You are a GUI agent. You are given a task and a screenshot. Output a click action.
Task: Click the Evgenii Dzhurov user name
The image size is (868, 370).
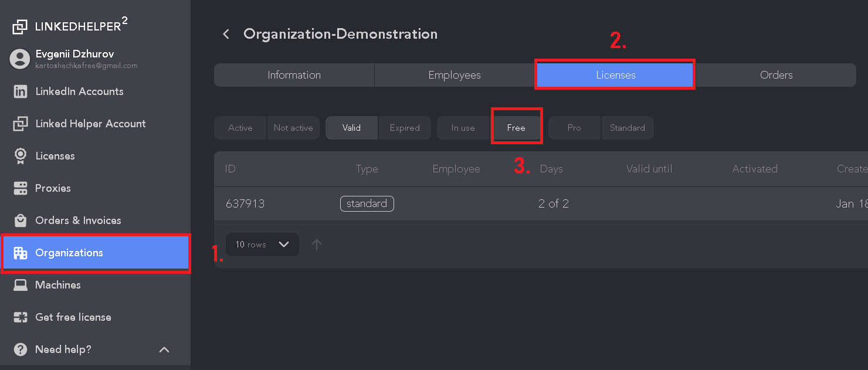pos(74,54)
